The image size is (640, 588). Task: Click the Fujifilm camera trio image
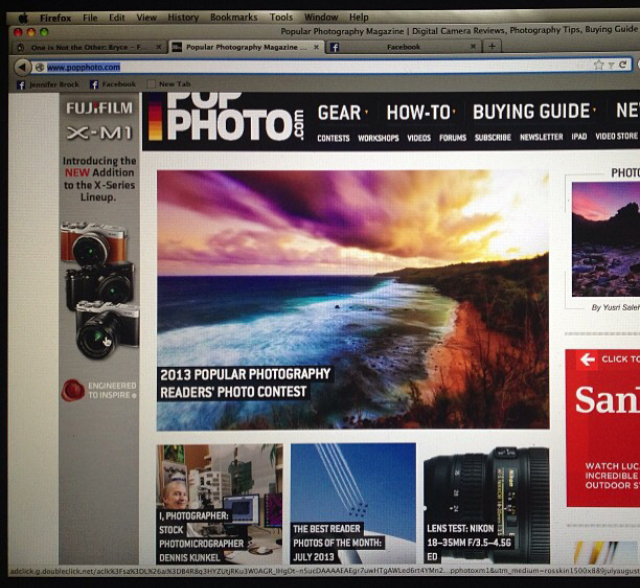click(x=100, y=290)
